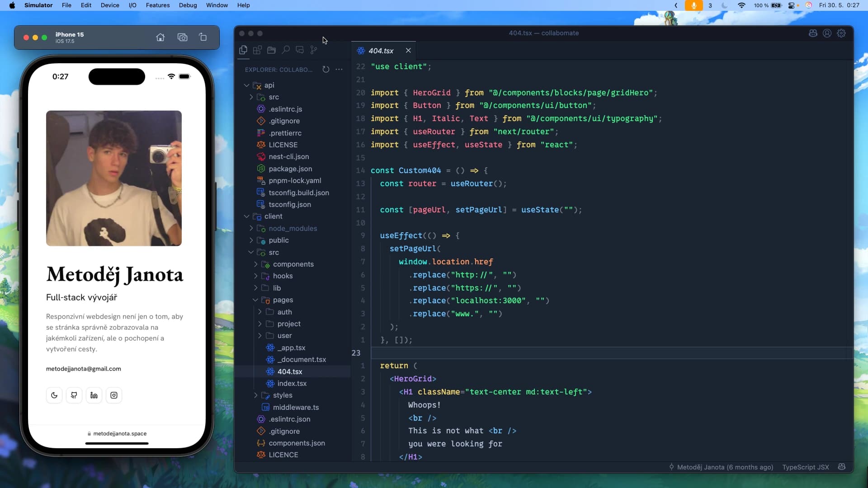
Task: Tap the profile photo on the phone
Action: tap(114, 178)
